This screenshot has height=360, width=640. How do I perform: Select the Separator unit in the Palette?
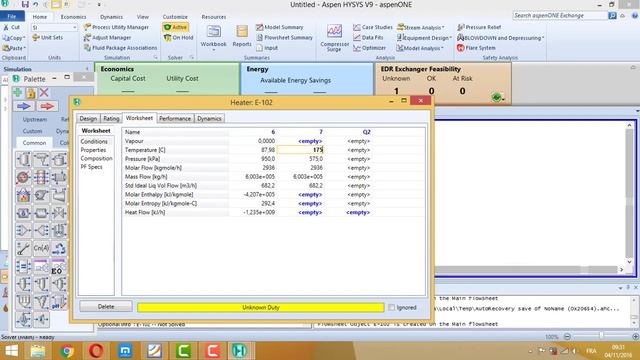[x=23, y=159]
